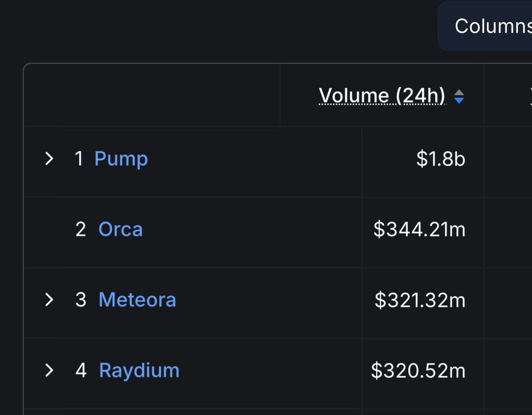Open the Columns selector button
This screenshot has height=415, width=532.
(x=485, y=26)
